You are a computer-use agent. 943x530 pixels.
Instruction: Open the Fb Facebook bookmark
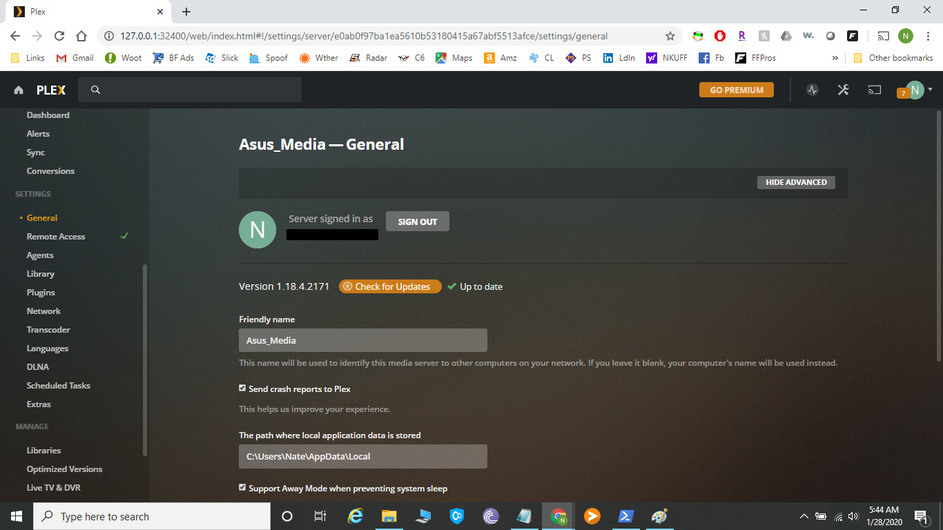pyautogui.click(x=711, y=58)
